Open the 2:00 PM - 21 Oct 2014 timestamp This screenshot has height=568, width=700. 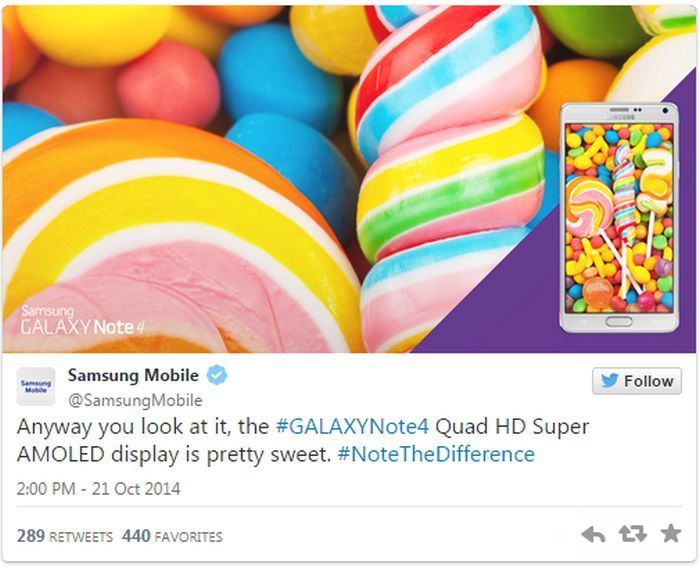coord(99,489)
